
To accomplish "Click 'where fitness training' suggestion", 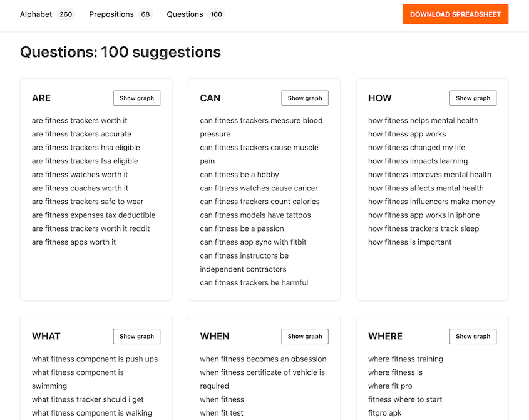I will tap(406, 359).
